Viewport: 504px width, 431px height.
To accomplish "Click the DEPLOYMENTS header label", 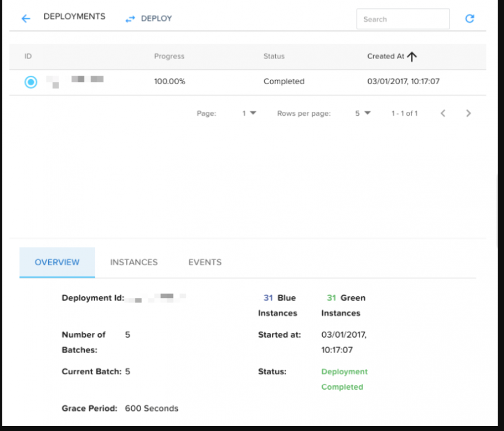I will pos(75,17).
